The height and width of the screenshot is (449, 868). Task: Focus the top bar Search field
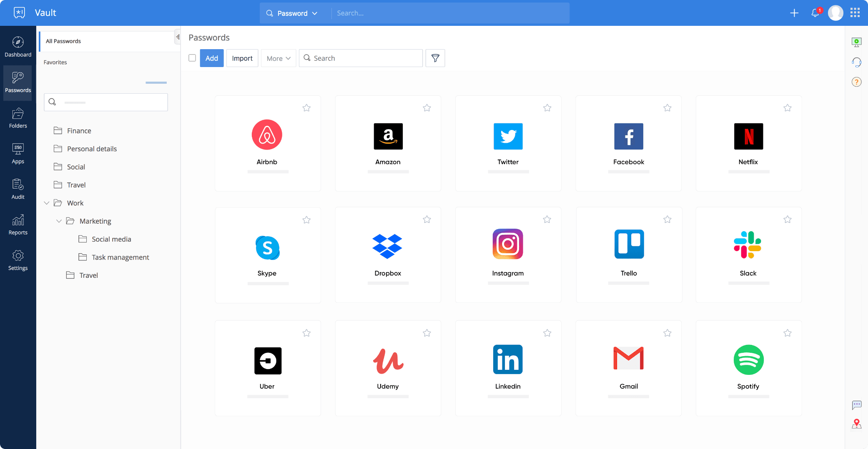pyautogui.click(x=450, y=13)
